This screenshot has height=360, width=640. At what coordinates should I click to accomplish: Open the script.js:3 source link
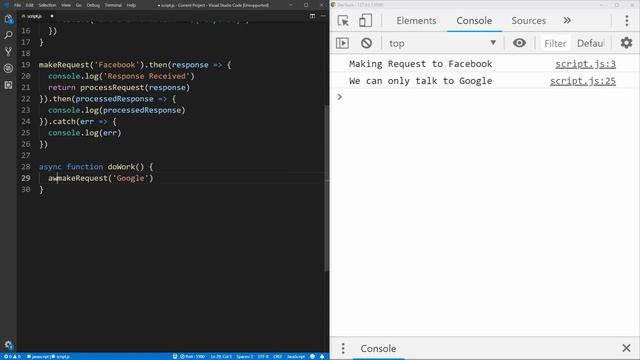point(585,64)
